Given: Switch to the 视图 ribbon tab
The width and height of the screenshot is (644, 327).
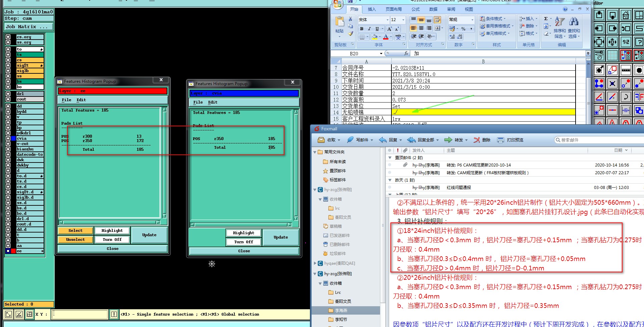Looking at the screenshot, I should (469, 9).
